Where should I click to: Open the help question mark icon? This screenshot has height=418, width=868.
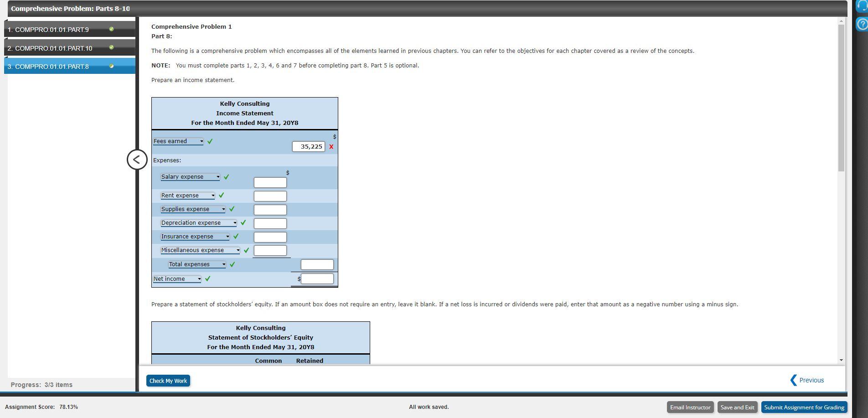point(862,24)
